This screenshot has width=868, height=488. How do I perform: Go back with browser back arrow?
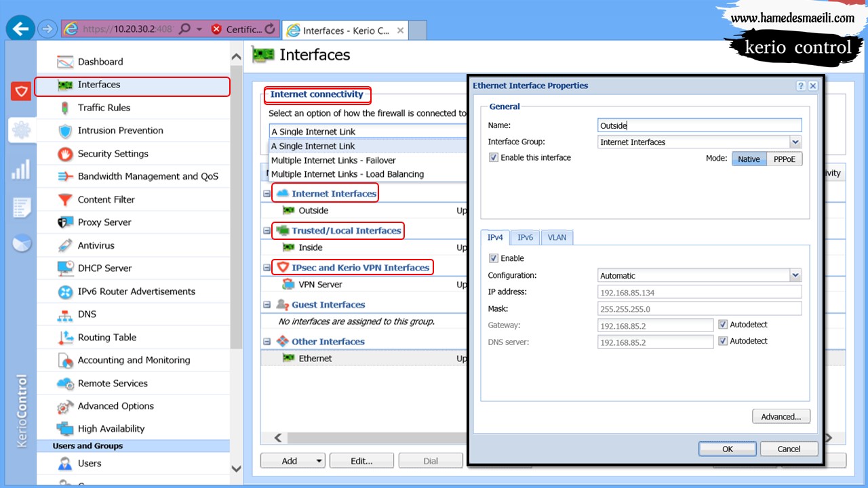22,29
